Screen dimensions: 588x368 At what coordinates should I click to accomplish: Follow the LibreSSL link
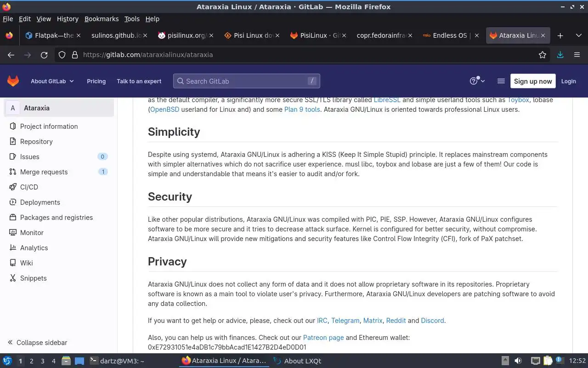coord(387,100)
